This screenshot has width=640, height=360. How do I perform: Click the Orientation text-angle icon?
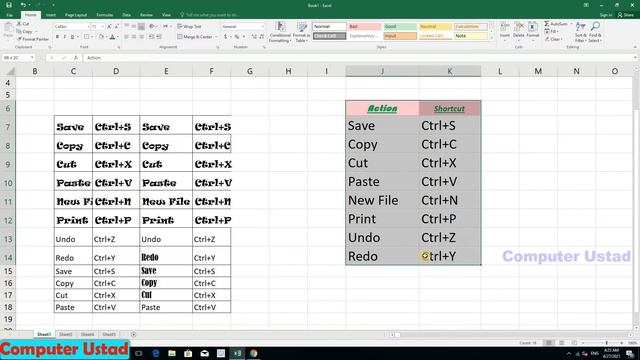point(152,27)
